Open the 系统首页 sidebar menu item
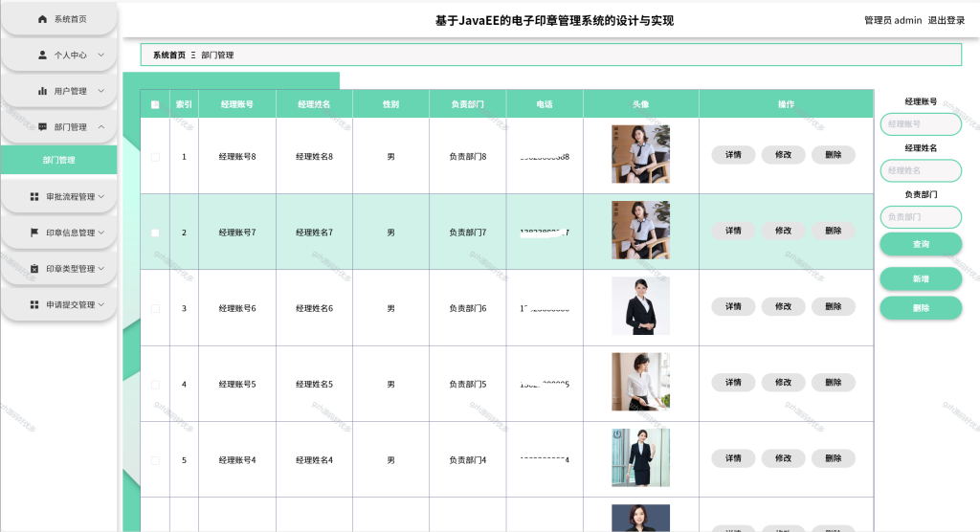 click(58, 19)
